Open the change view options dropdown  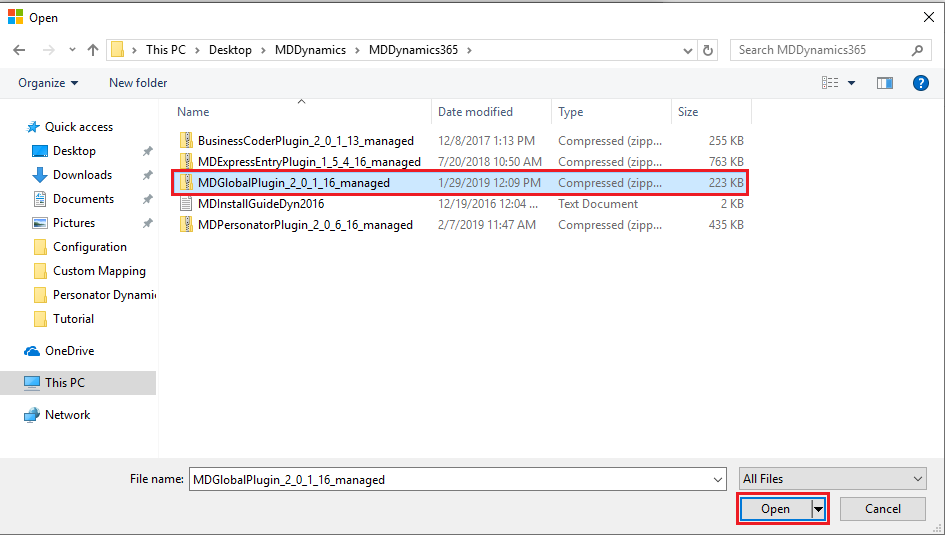tap(851, 83)
